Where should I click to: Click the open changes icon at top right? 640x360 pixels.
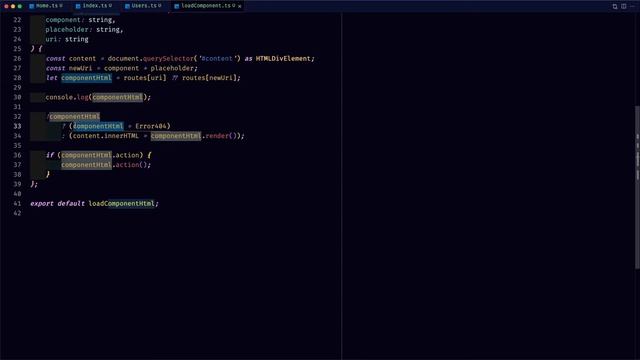pos(615,7)
